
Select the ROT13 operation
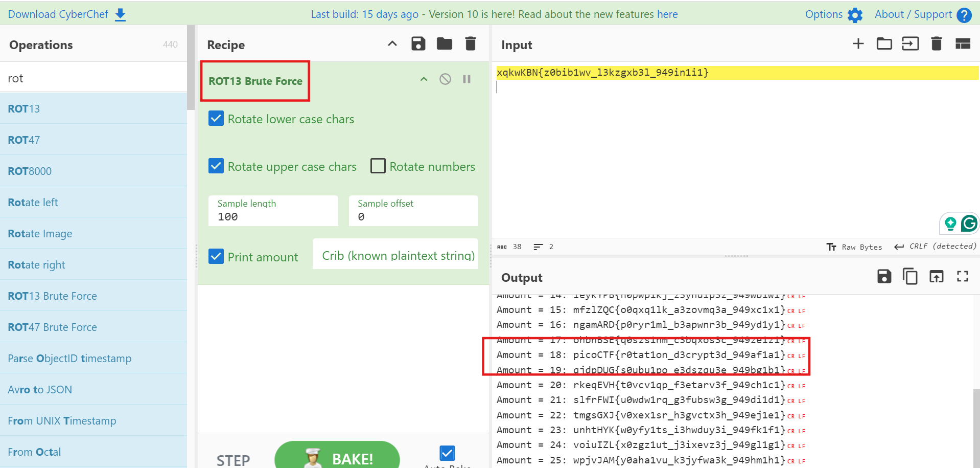(94, 108)
